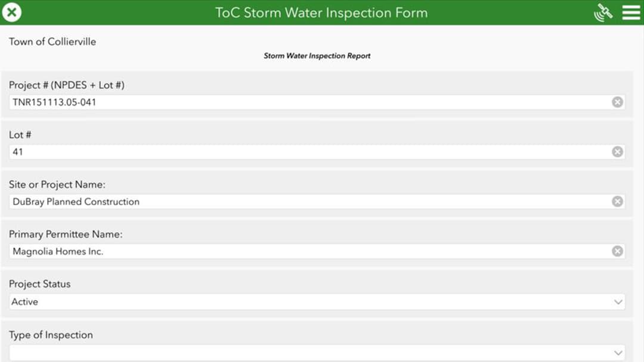
Task: Clear the Primary Permittee Name field
Action: [x=617, y=251]
